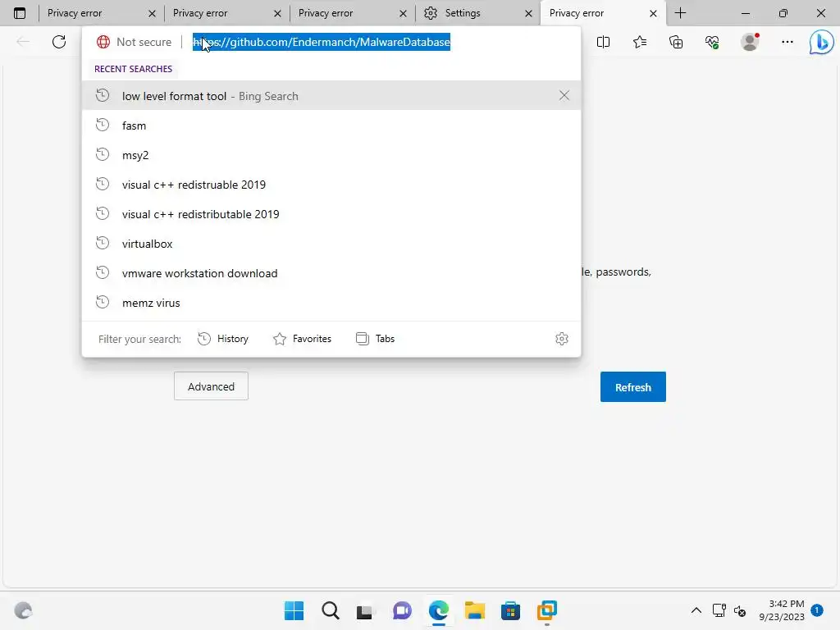Close the Settings tab
Viewport: 840px width, 630px height.
pos(528,13)
